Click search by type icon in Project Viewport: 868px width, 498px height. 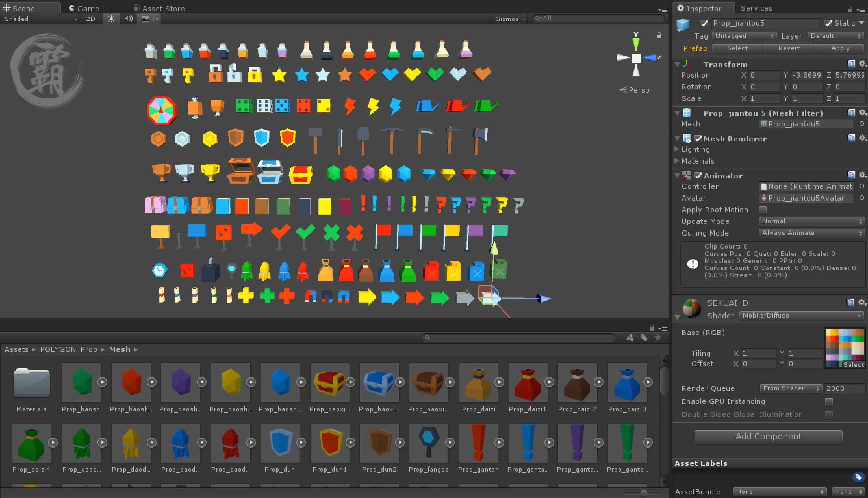[x=630, y=338]
